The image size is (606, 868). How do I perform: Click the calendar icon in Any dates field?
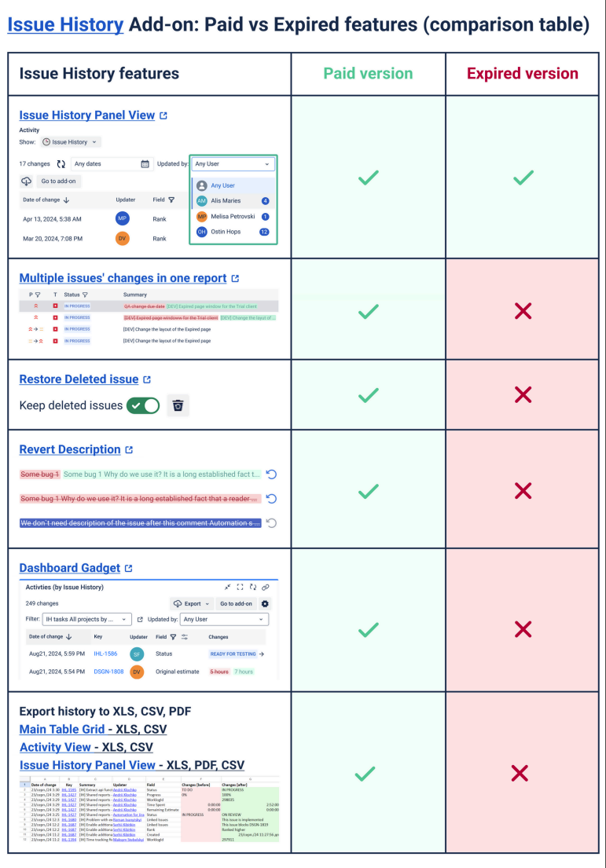click(x=145, y=164)
